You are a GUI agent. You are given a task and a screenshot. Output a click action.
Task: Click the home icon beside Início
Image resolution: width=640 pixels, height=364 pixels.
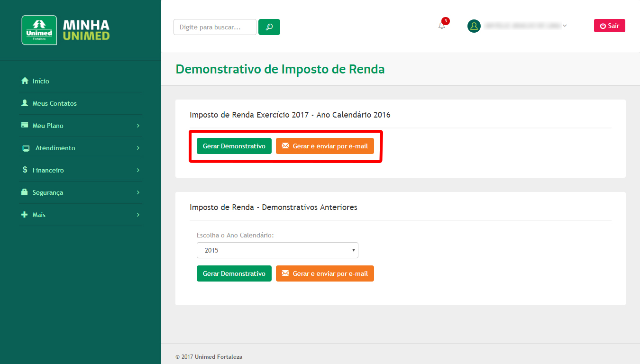(x=25, y=81)
